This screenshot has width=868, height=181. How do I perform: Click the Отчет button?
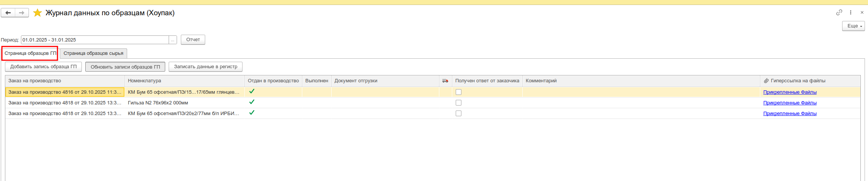pos(193,40)
